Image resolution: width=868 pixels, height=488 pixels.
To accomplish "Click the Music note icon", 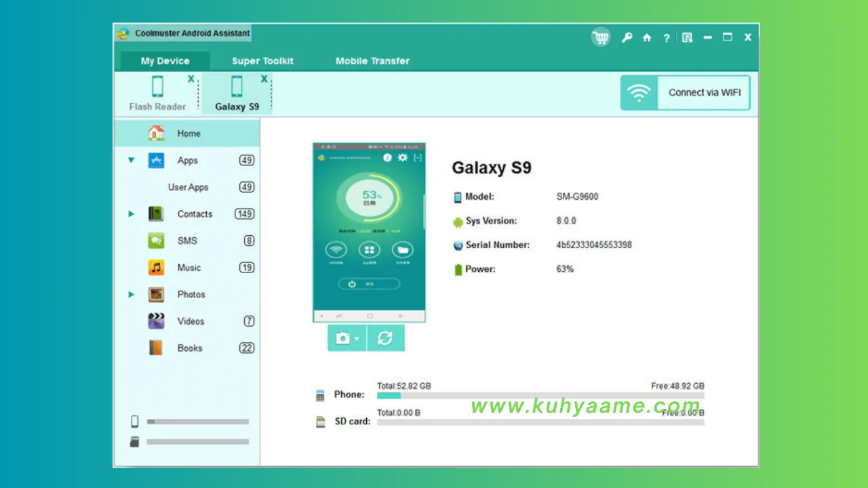I will (x=156, y=268).
